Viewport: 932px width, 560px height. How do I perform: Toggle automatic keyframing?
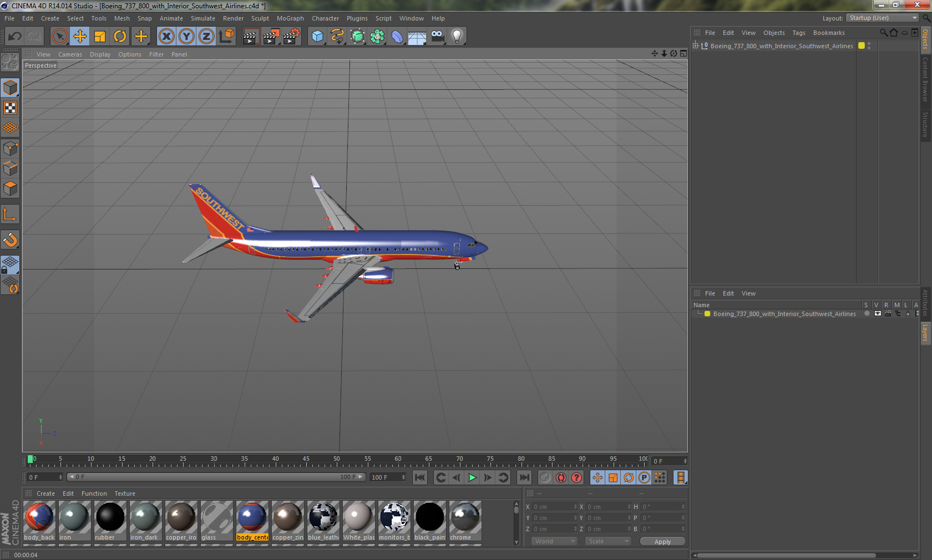tap(561, 477)
